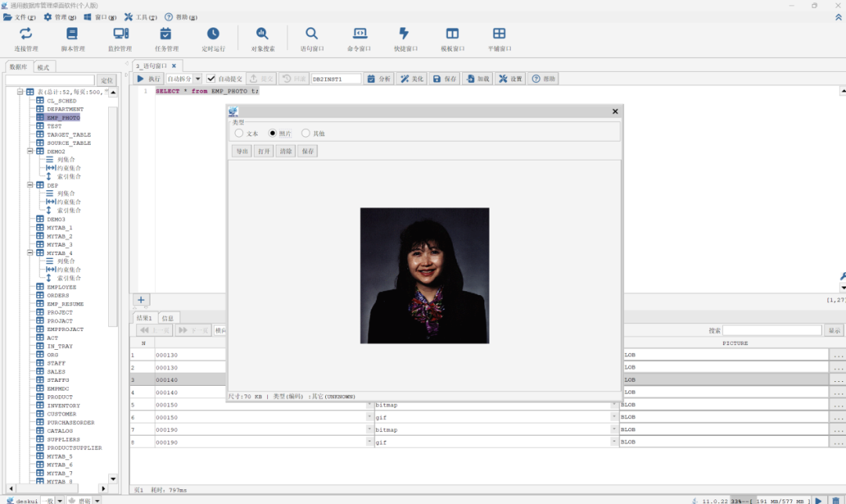Viewport: 846px width, 504px height.
Task: Open the 自动拆分 split mode dropdown
Action: [x=198, y=79]
